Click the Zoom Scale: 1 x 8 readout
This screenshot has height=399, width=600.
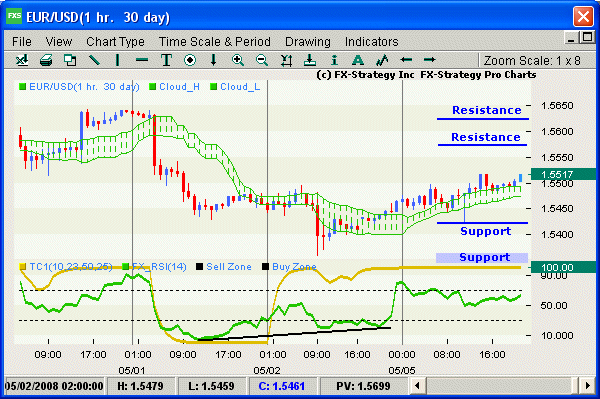click(532, 60)
